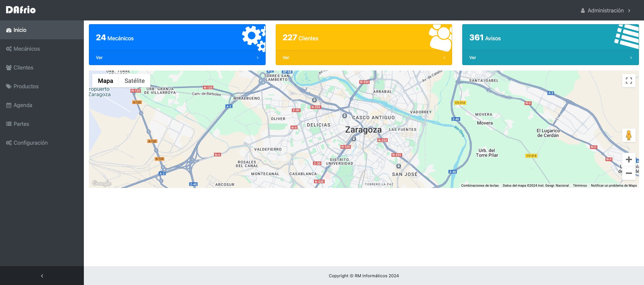Click the Partes list sidebar icon
Screen dimensions: 644x285
point(9,124)
